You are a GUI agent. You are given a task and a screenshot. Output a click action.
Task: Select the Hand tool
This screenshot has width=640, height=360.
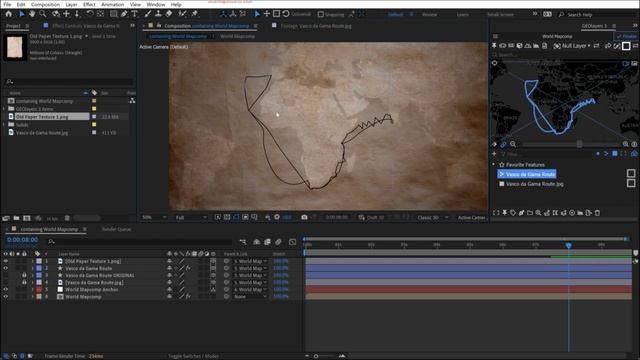32,14
